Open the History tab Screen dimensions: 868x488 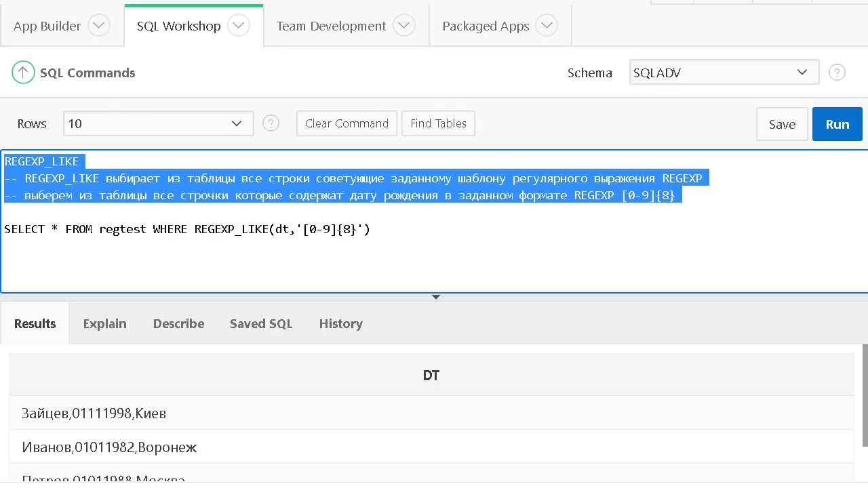tap(340, 323)
